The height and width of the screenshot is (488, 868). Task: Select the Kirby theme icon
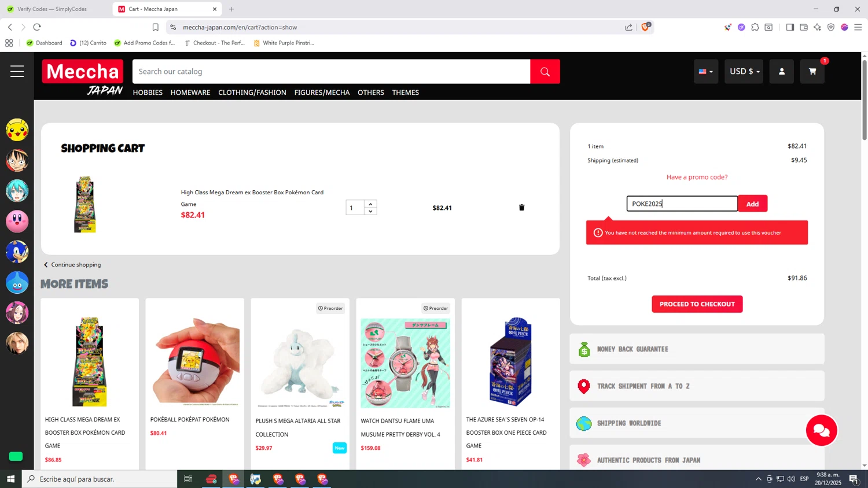(17, 221)
